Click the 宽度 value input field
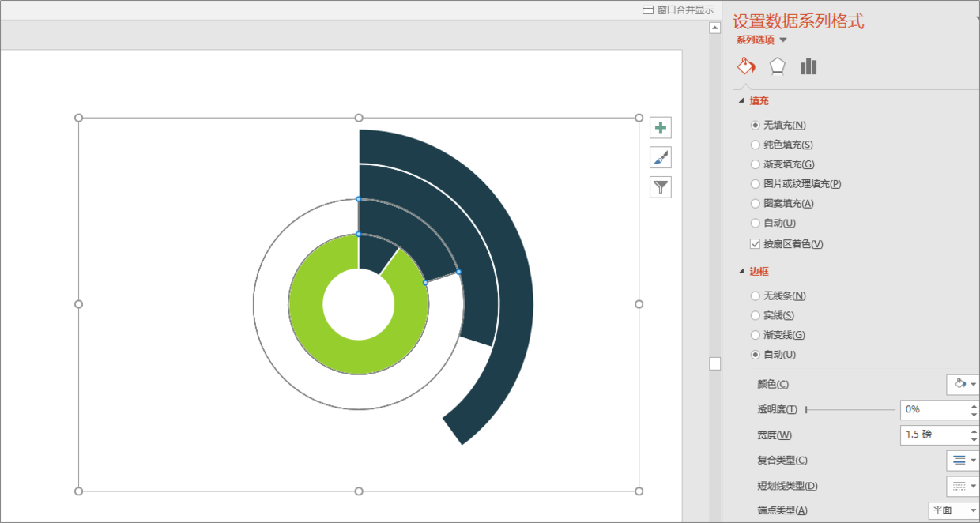 coord(934,435)
